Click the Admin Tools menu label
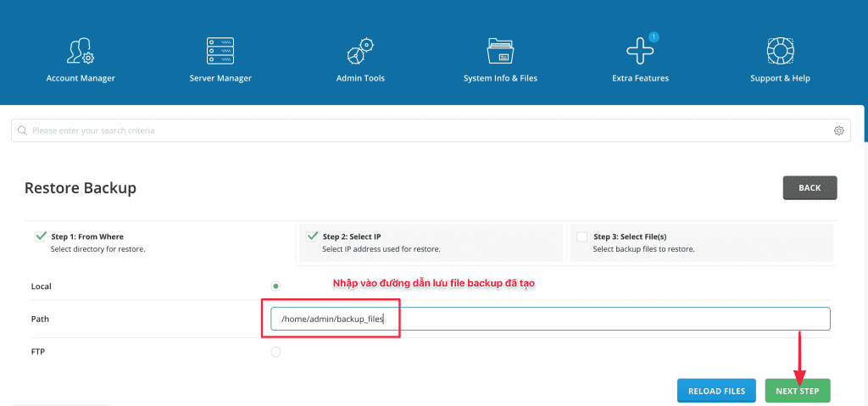The image size is (868, 406). click(360, 78)
